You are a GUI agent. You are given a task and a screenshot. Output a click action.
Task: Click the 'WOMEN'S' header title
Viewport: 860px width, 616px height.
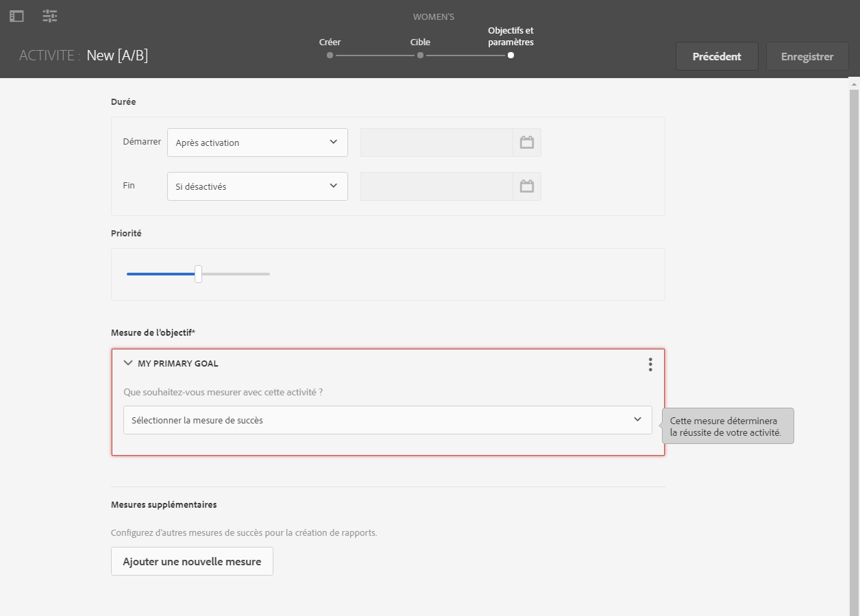tap(433, 16)
